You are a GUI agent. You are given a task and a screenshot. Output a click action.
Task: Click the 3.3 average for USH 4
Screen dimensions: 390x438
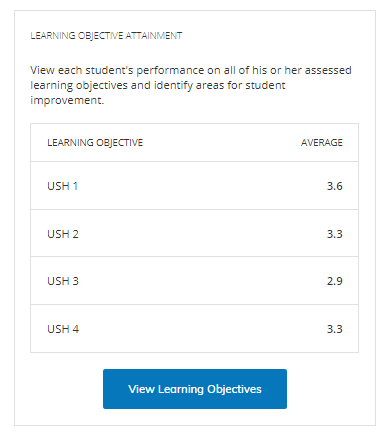(x=334, y=329)
